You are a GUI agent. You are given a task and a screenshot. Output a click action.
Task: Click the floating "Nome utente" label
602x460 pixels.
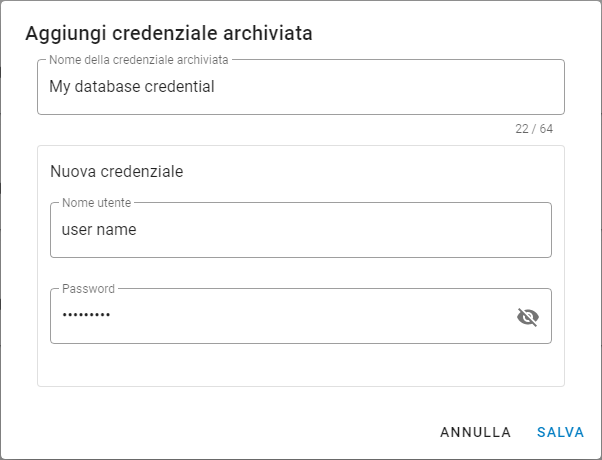point(96,203)
